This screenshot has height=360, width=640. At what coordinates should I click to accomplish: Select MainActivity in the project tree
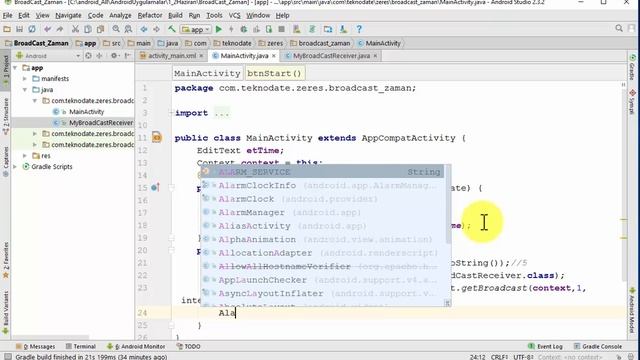click(87, 111)
